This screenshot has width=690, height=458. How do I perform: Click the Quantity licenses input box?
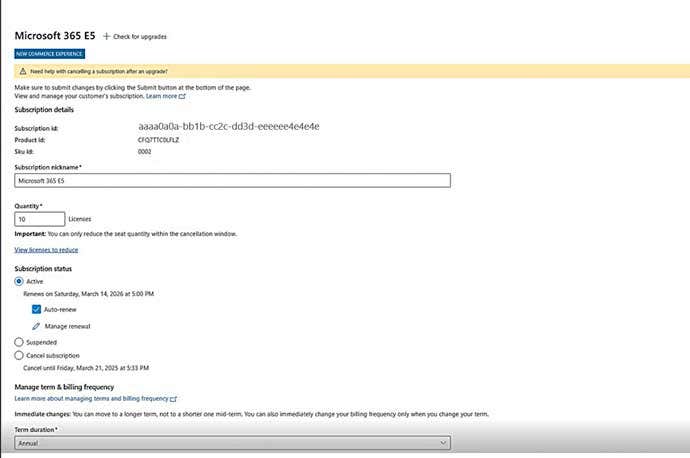pyautogui.click(x=39, y=218)
